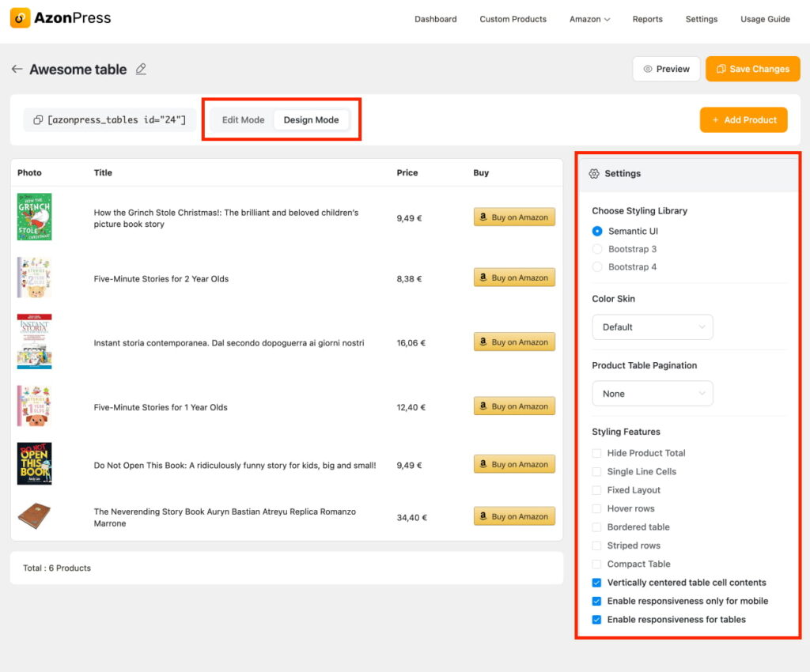Click the Price column header
The image size is (810, 672).
pos(407,173)
